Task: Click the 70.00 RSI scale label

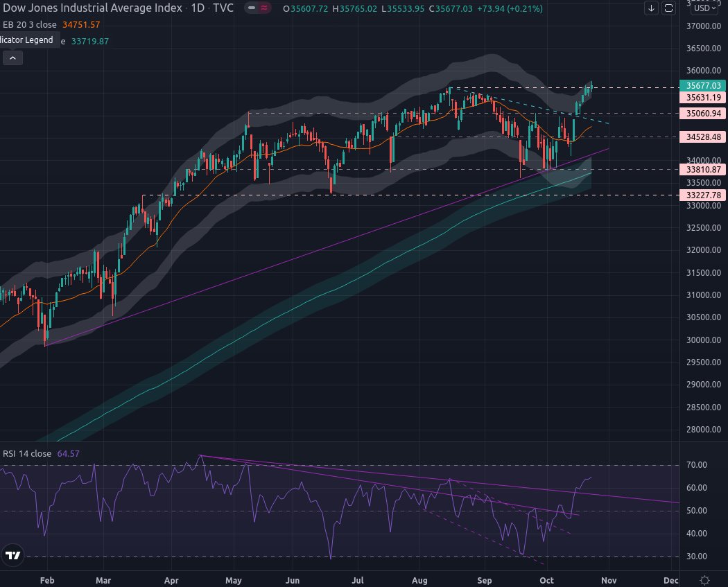Action: (696, 464)
